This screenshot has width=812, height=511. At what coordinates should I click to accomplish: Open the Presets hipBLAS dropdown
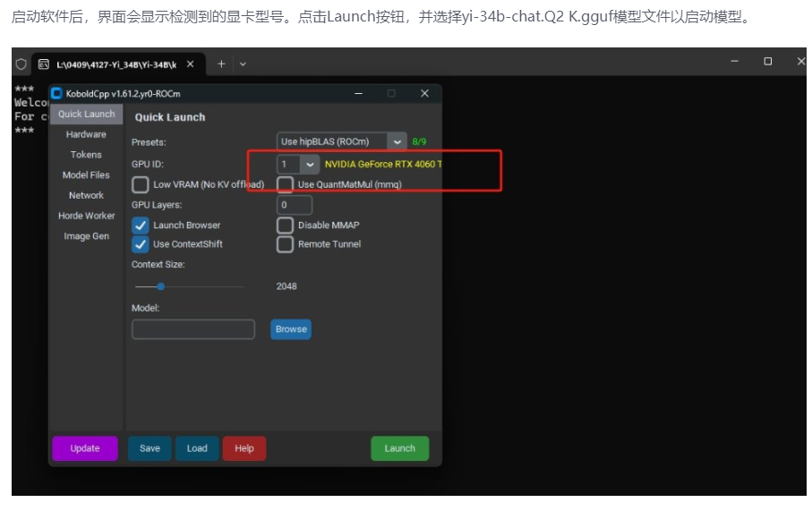[x=397, y=141]
